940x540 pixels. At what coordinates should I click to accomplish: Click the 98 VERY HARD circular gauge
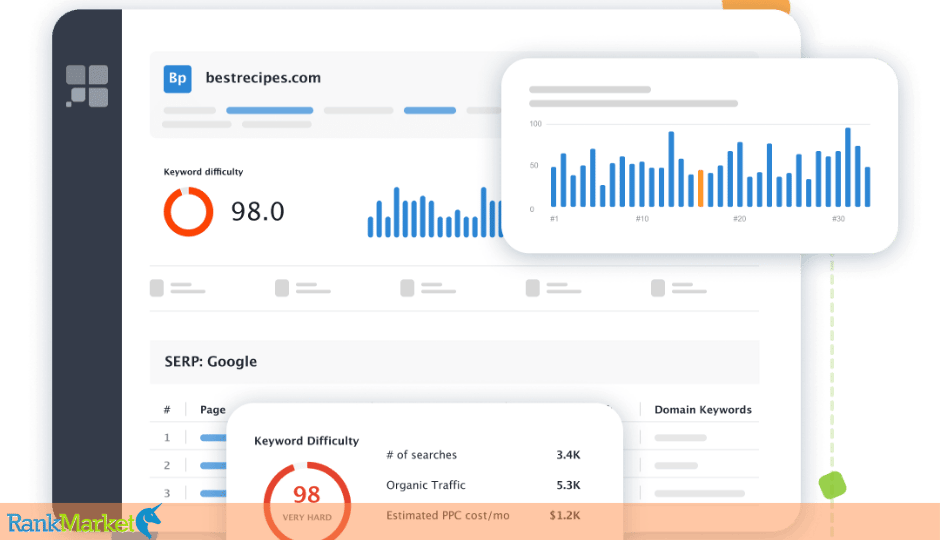[x=307, y=501]
